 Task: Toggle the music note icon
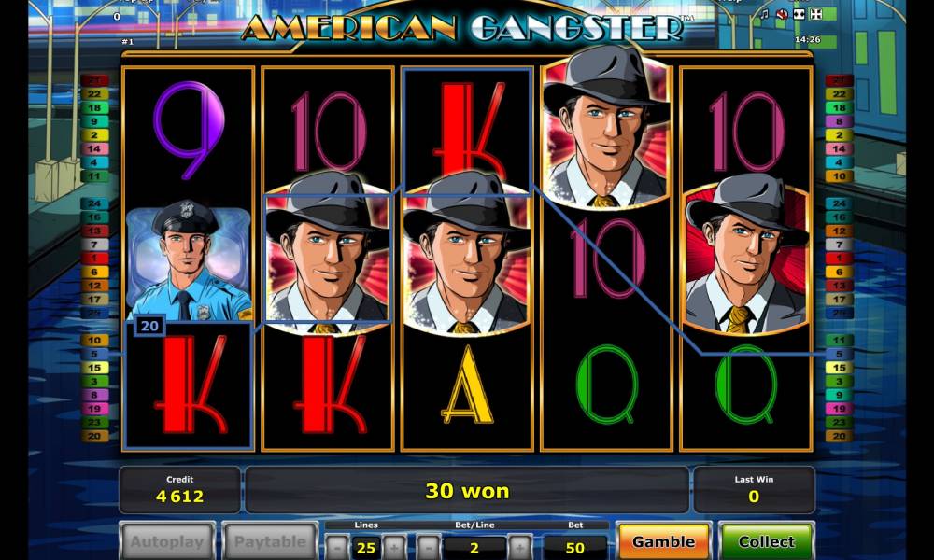[766, 14]
